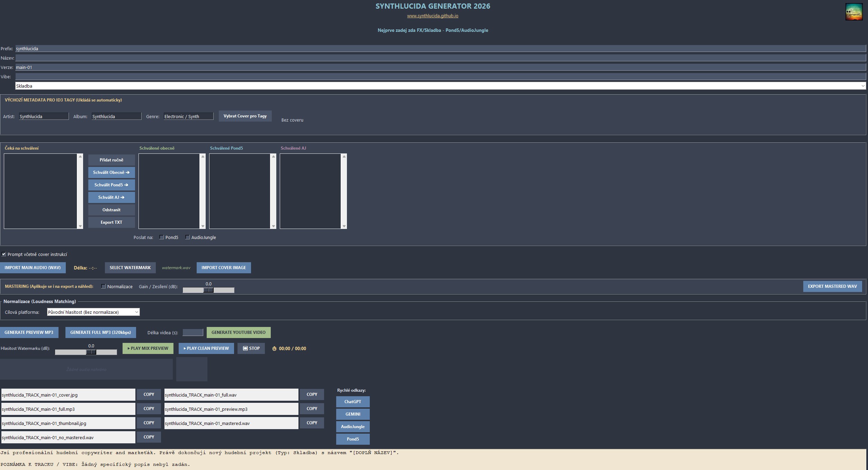Open the AudioJungle quick link
868x470 pixels.
click(353, 427)
